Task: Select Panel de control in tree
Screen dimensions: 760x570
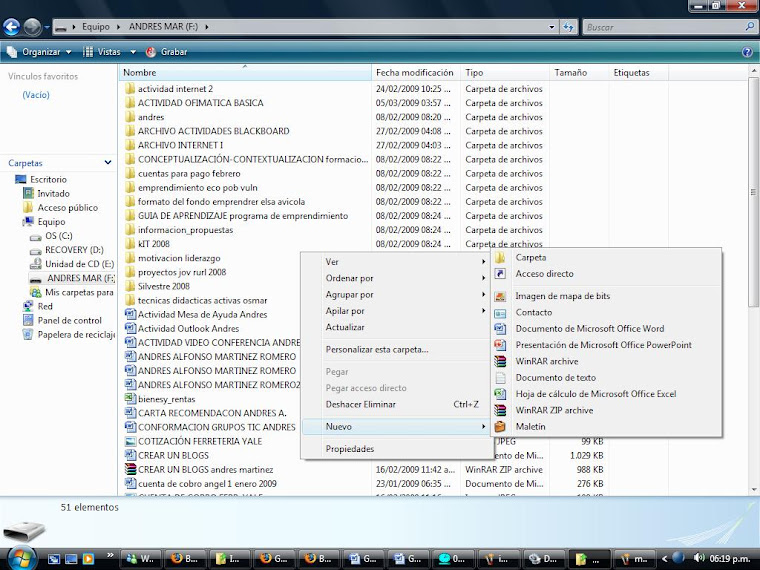Action: point(63,320)
